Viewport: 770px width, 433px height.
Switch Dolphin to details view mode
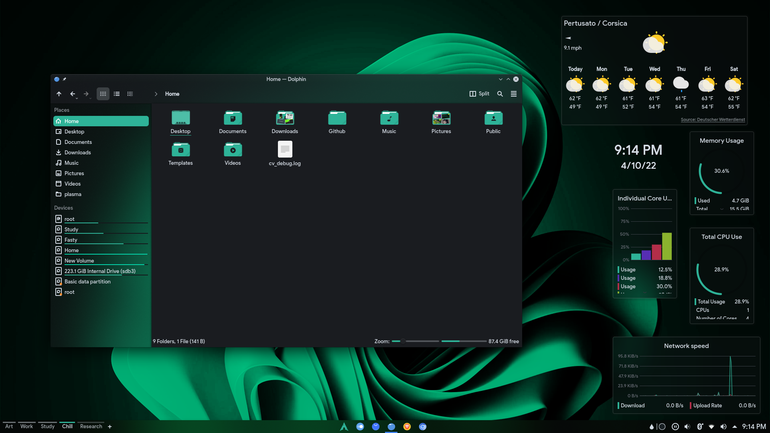coord(130,94)
